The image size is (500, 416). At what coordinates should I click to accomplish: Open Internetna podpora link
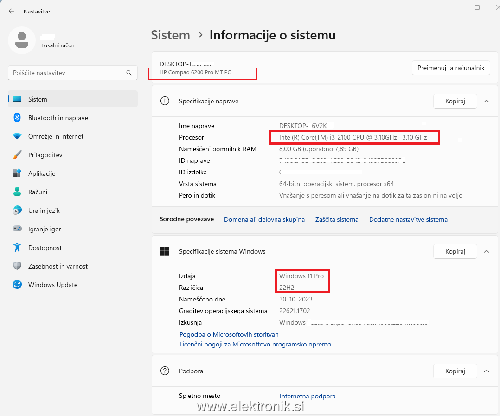(x=307, y=396)
